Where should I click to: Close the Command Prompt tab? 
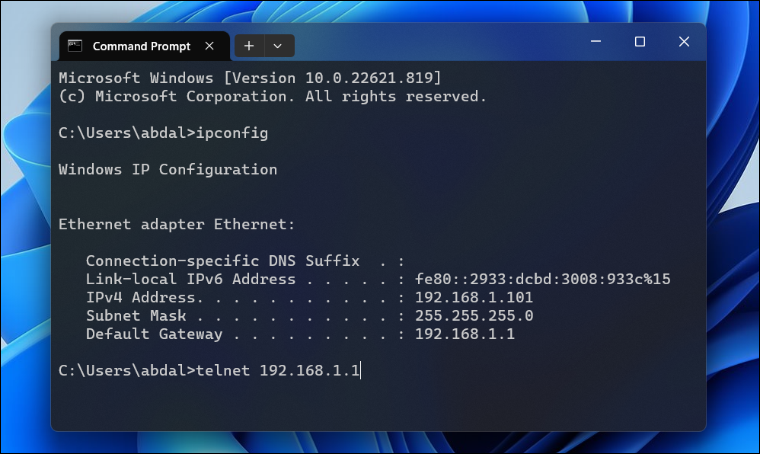coord(209,46)
